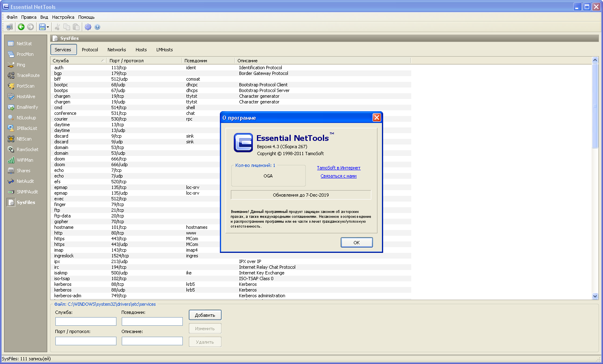Switch to the LMHosts tab

point(164,50)
